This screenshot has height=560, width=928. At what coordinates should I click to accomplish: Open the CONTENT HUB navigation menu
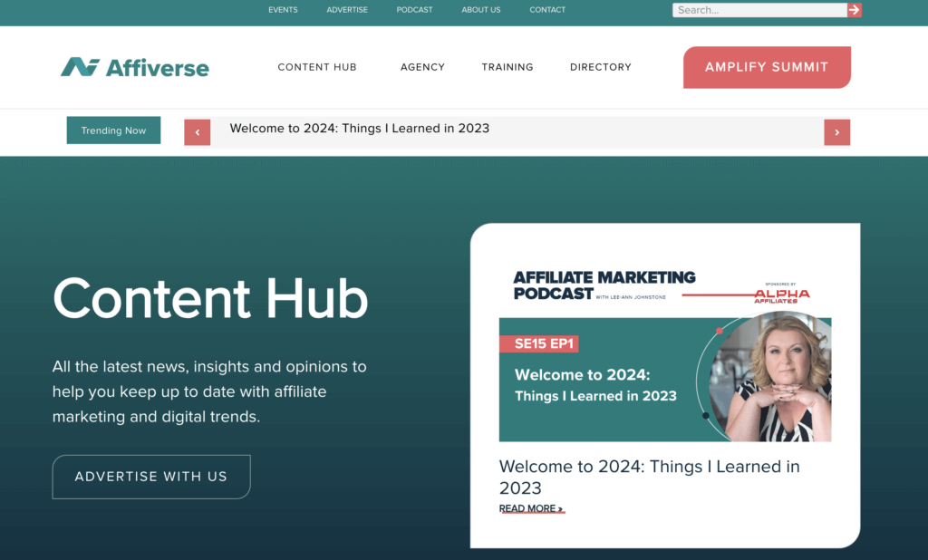point(317,67)
